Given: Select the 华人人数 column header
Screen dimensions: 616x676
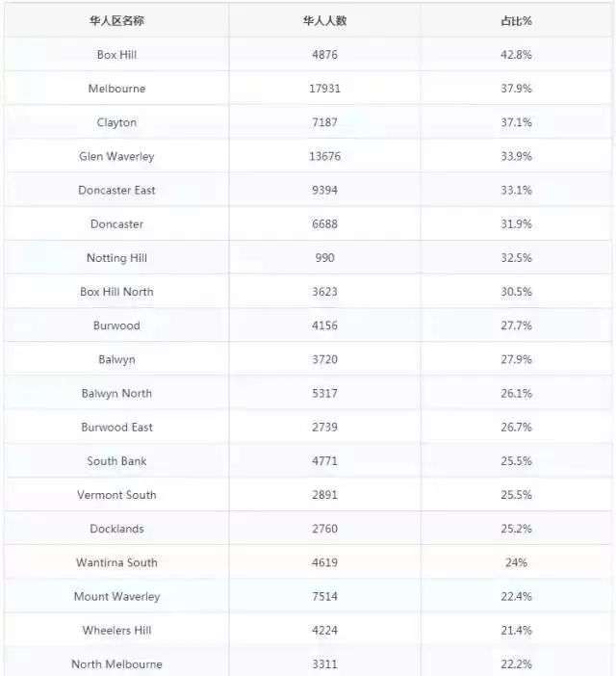Looking at the screenshot, I should [324, 20].
